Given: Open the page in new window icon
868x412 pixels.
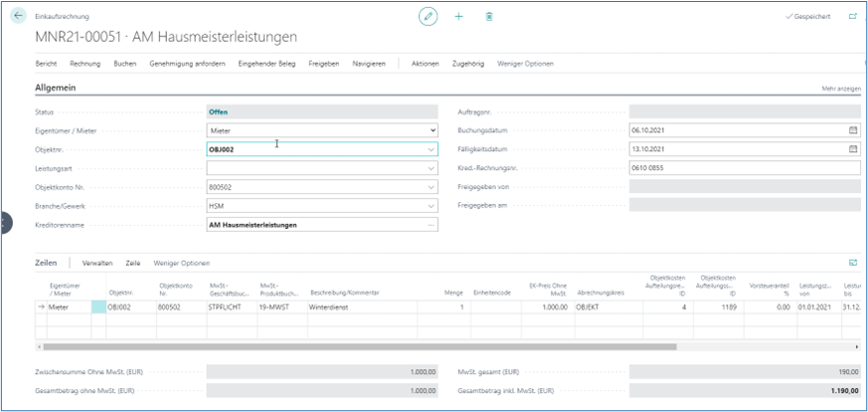Looking at the screenshot, I should [852, 17].
